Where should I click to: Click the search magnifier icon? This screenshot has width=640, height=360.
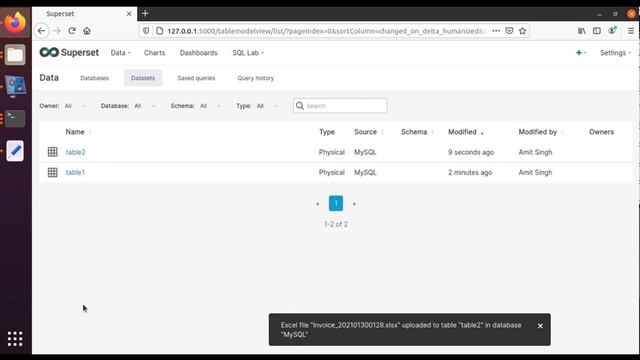pyautogui.click(x=300, y=106)
